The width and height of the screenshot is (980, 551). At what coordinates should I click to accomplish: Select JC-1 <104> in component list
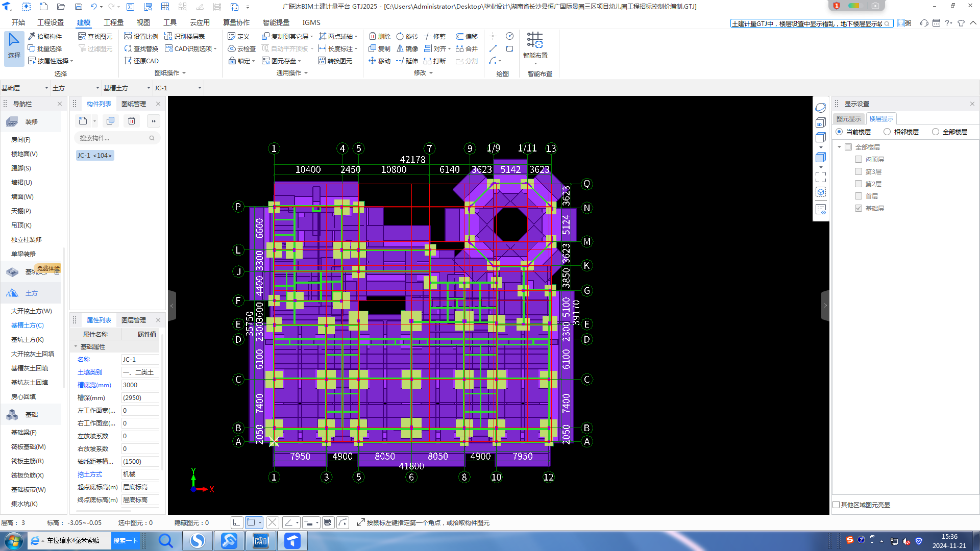pyautogui.click(x=94, y=155)
